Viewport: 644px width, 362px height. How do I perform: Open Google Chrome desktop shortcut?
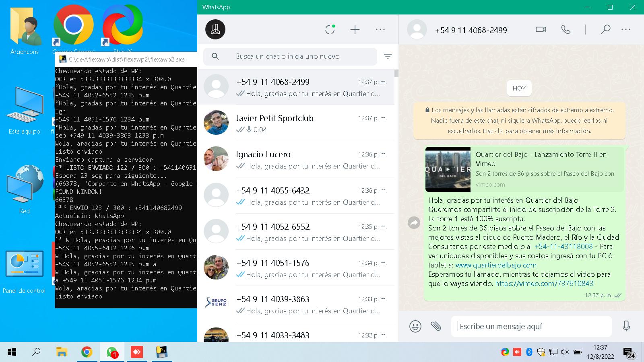click(x=74, y=29)
